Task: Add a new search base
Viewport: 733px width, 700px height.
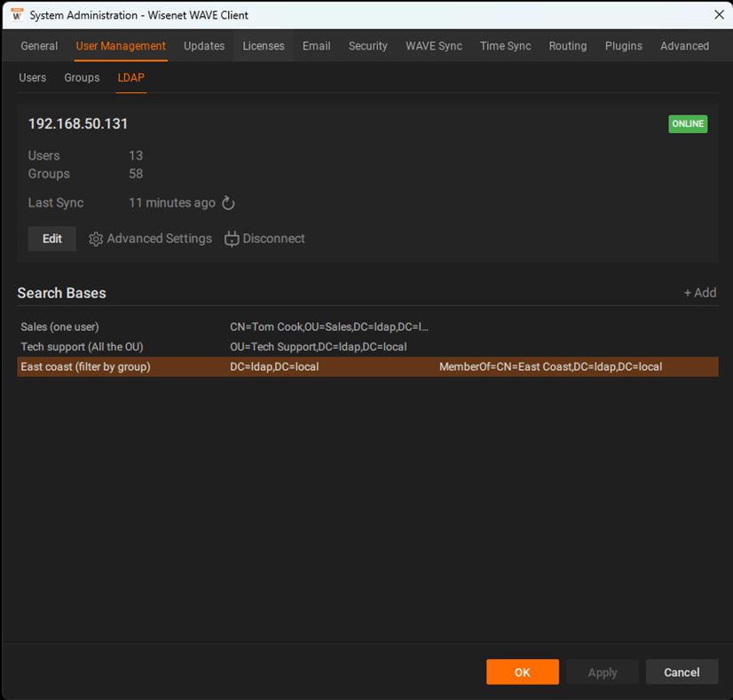Action: pos(700,293)
